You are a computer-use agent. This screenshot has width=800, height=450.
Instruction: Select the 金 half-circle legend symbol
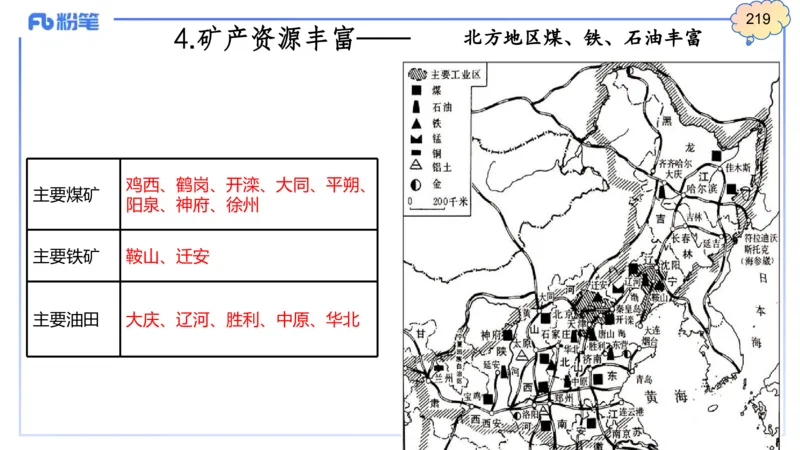point(416,184)
